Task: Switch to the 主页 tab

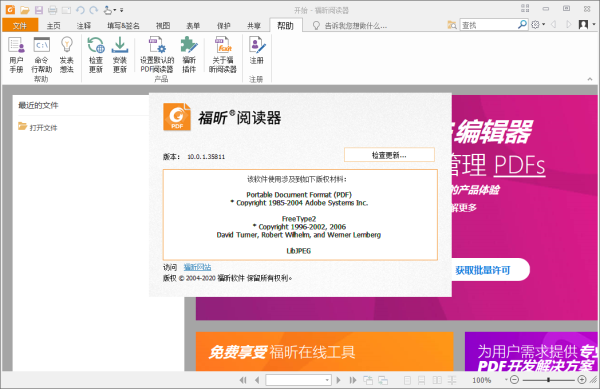Action: click(54, 26)
